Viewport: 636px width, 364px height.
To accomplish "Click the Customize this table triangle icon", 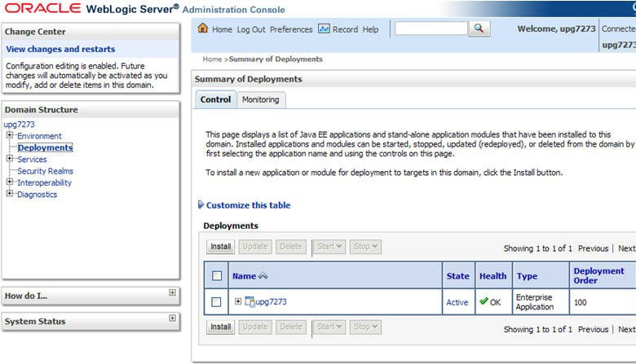I will [x=201, y=204].
